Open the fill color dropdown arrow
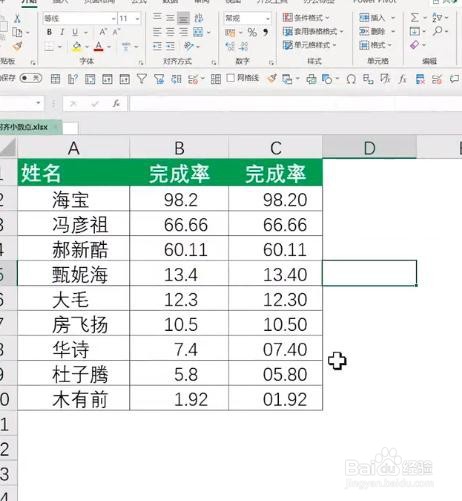462x501 pixels. [x=87, y=47]
